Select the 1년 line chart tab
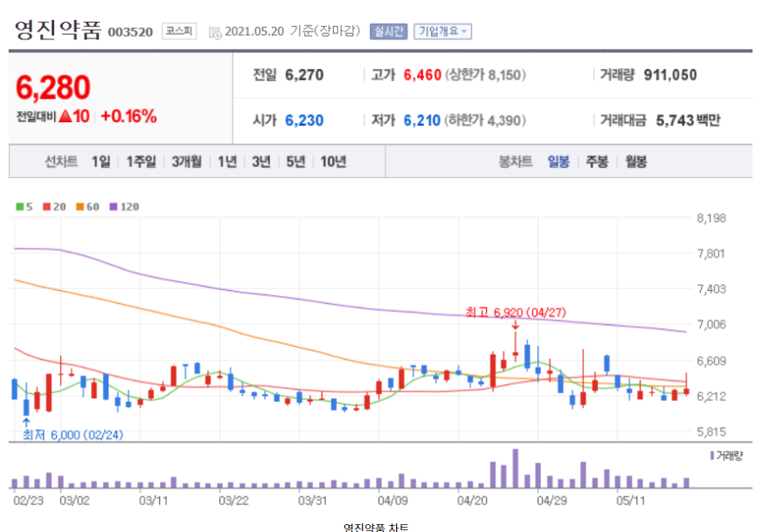Viewport: 777px width, 532px height. 227,162
